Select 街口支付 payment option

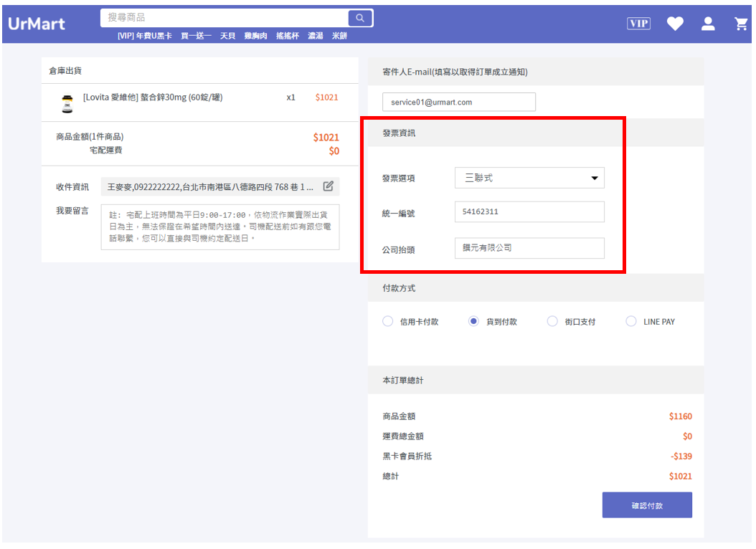pos(552,321)
